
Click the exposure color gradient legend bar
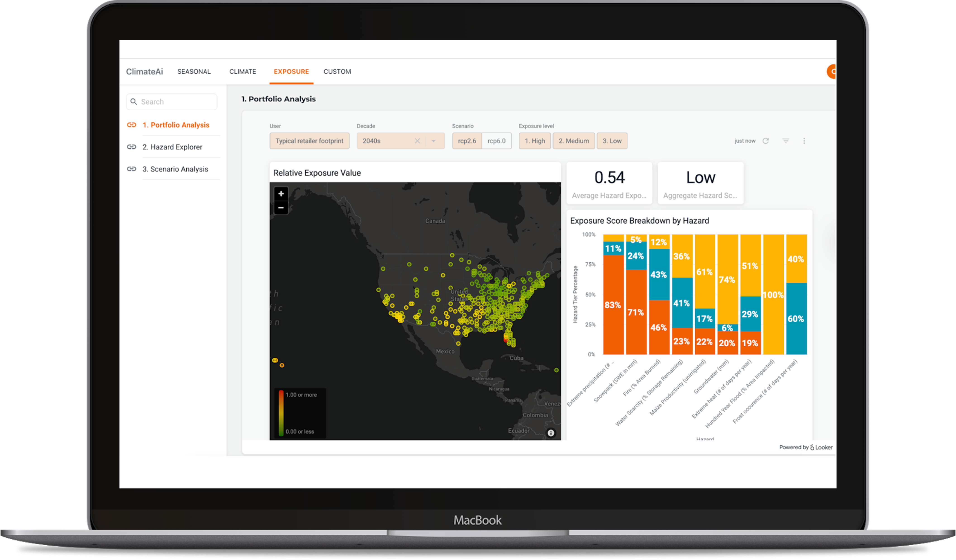pyautogui.click(x=281, y=413)
